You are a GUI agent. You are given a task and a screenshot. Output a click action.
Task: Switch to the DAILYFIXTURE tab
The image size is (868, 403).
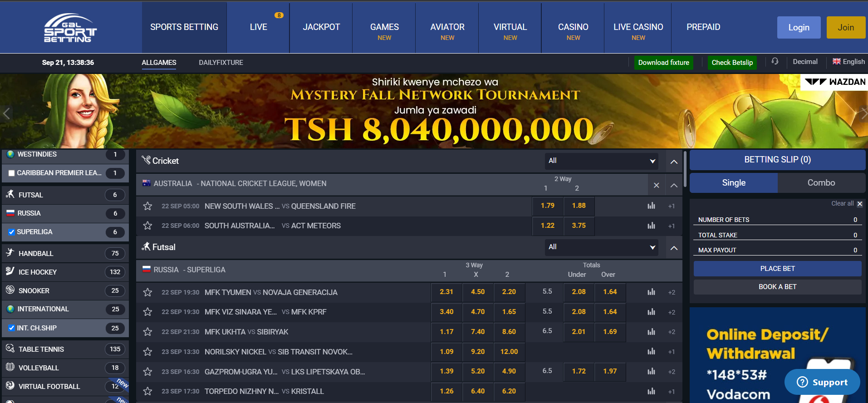point(221,63)
